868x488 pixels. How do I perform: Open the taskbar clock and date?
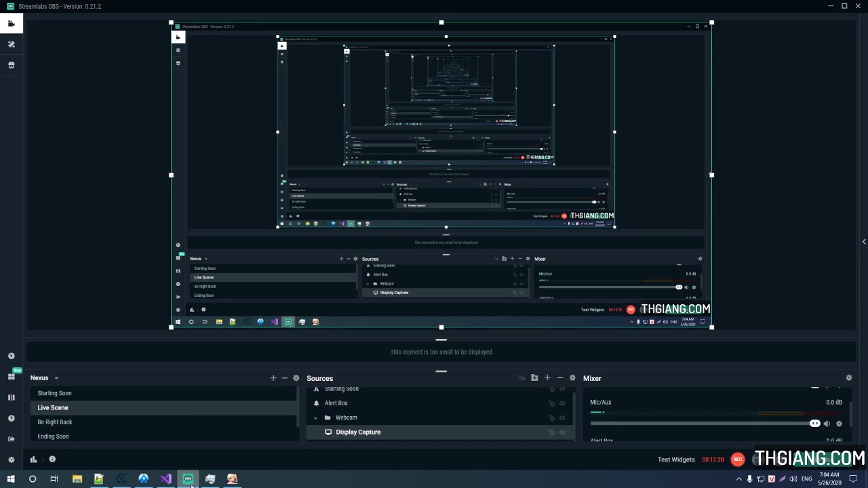(x=829, y=479)
